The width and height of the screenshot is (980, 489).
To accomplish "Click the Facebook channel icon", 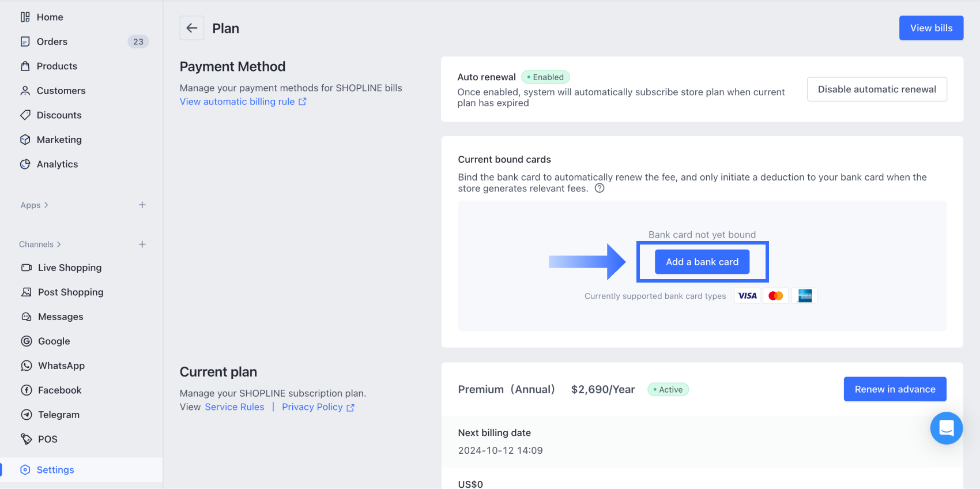I will point(27,390).
